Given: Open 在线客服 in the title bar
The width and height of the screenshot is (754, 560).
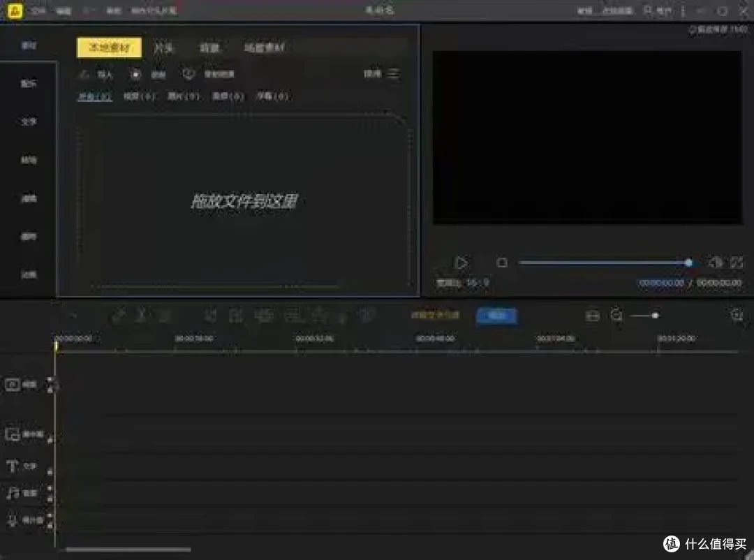Looking at the screenshot, I should pos(617,10).
